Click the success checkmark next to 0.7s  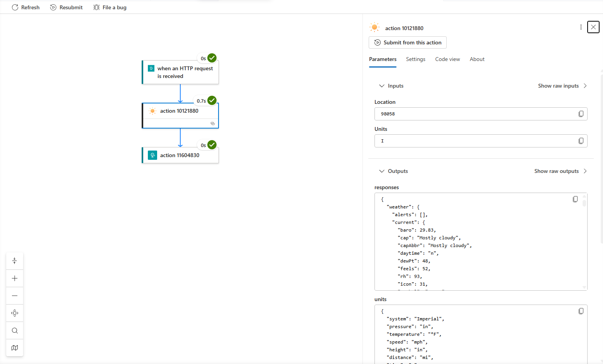pyautogui.click(x=212, y=100)
